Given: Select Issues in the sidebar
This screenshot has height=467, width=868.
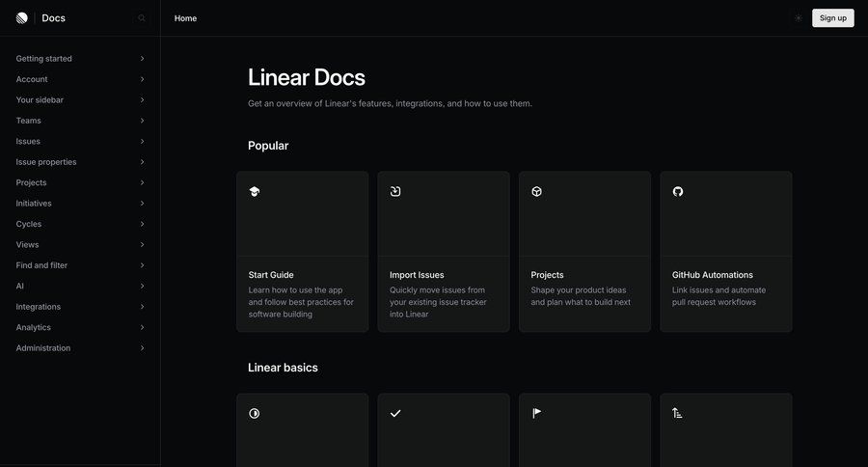Looking at the screenshot, I should pos(28,141).
